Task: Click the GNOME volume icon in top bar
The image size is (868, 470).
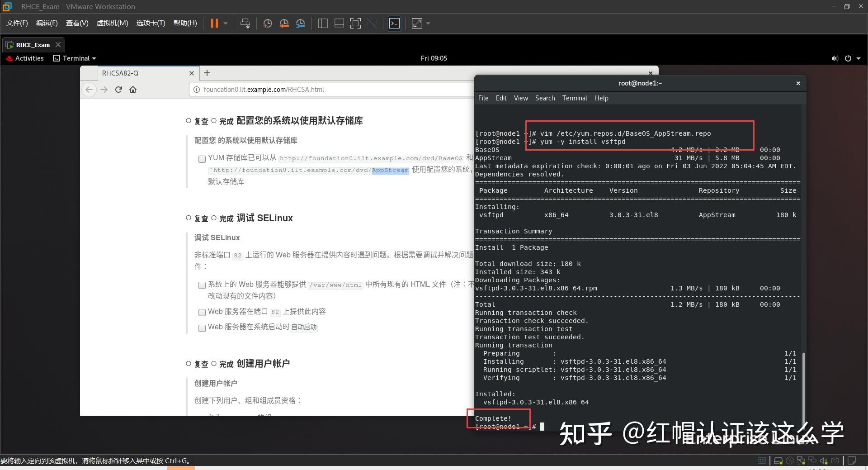Action: click(x=835, y=58)
